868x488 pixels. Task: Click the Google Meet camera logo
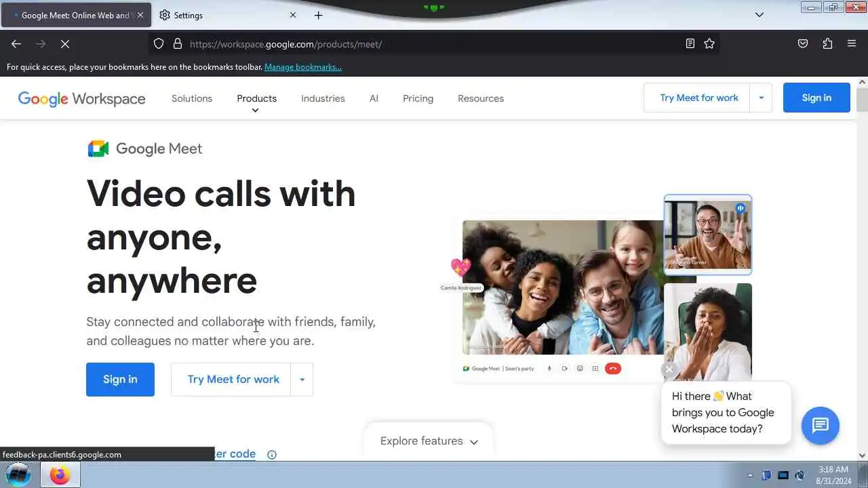click(98, 148)
